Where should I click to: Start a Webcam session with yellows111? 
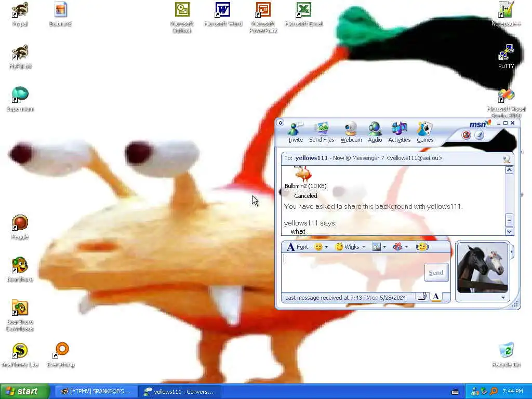pyautogui.click(x=351, y=132)
